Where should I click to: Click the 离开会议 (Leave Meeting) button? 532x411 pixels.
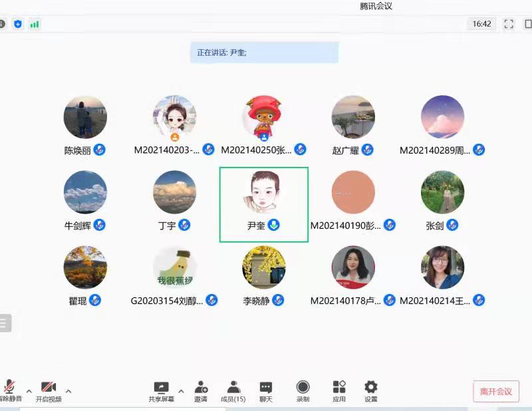(496, 392)
